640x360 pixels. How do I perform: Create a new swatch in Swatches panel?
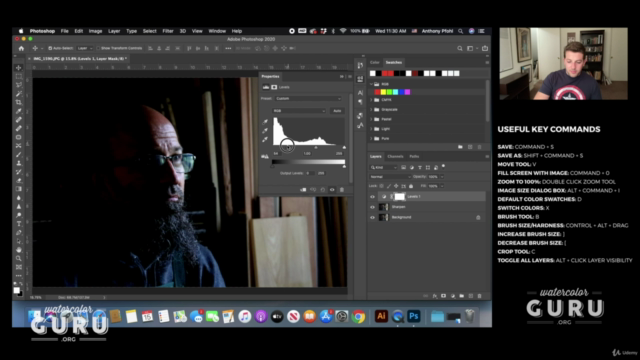[x=470, y=147]
